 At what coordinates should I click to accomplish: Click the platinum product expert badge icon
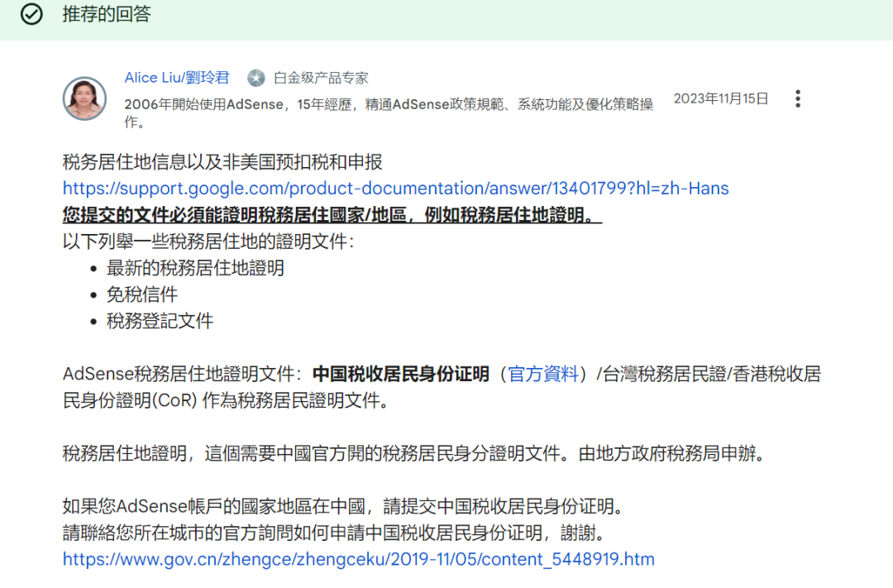[x=256, y=78]
